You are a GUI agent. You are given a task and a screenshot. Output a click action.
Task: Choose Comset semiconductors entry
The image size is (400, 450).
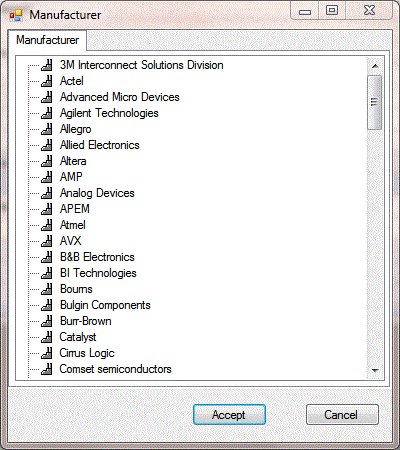[115, 369]
